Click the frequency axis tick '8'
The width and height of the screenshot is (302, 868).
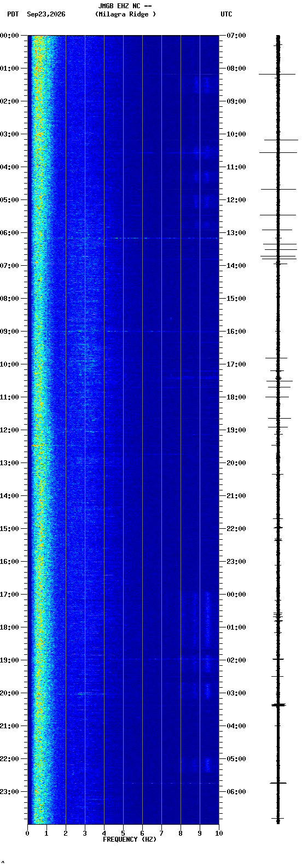[x=181, y=833]
